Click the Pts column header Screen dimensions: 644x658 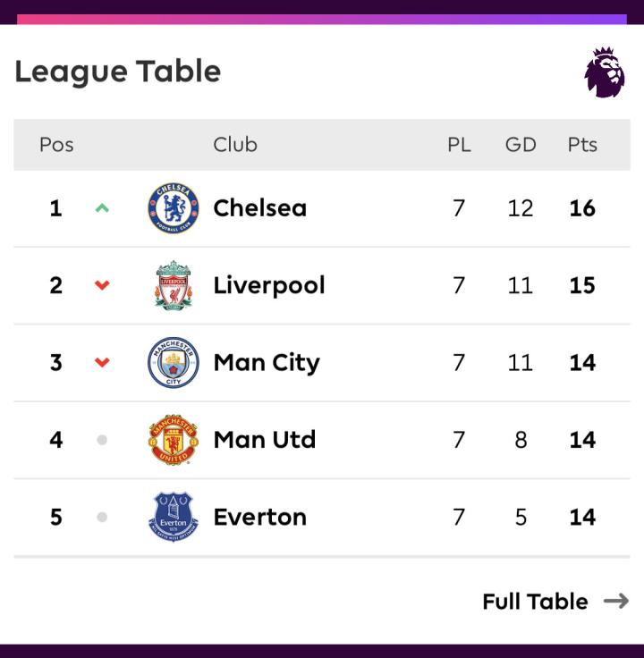(582, 145)
